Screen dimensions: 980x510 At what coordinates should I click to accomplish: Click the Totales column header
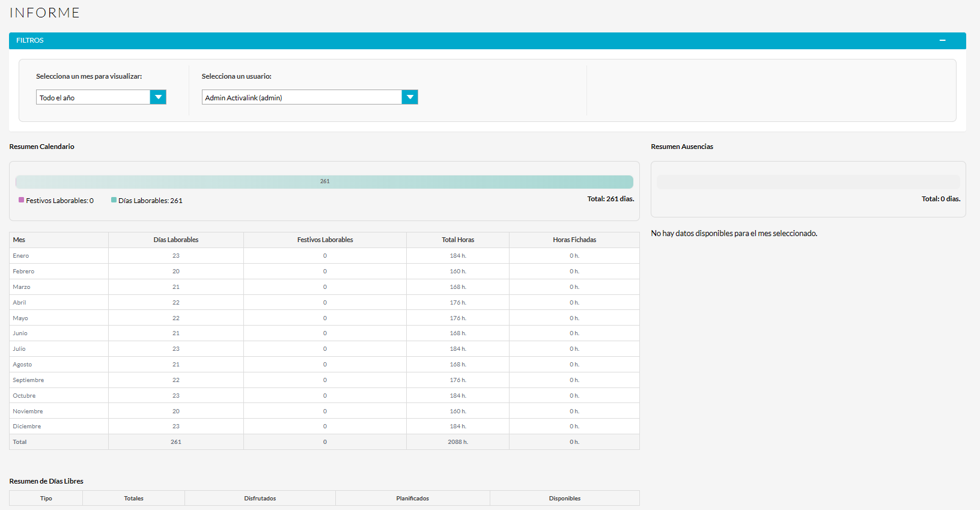134,499
